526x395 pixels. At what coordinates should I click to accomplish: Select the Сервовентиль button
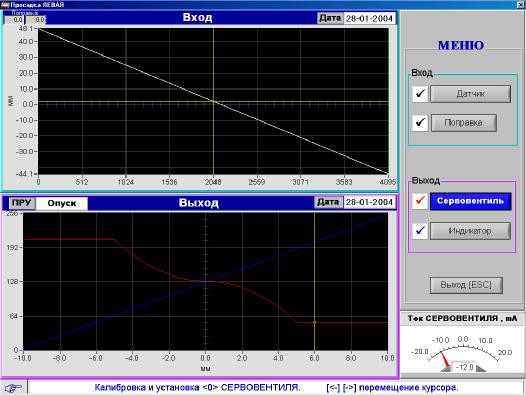pyautogui.click(x=470, y=201)
